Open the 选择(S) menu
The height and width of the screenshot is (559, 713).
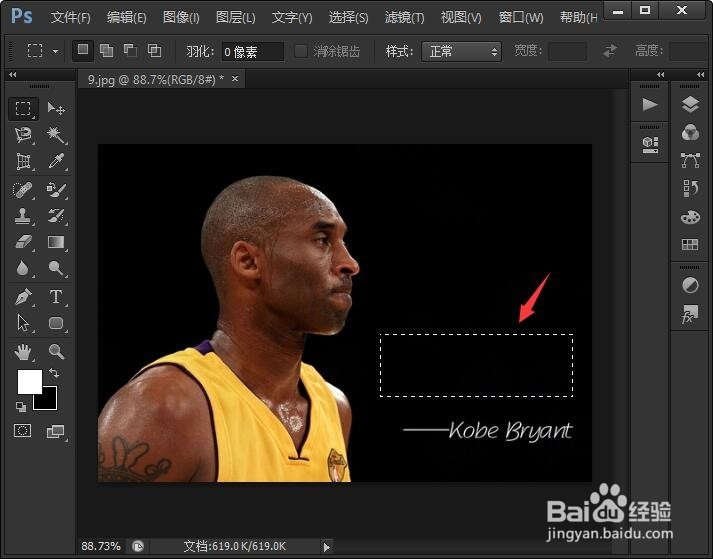(x=348, y=18)
